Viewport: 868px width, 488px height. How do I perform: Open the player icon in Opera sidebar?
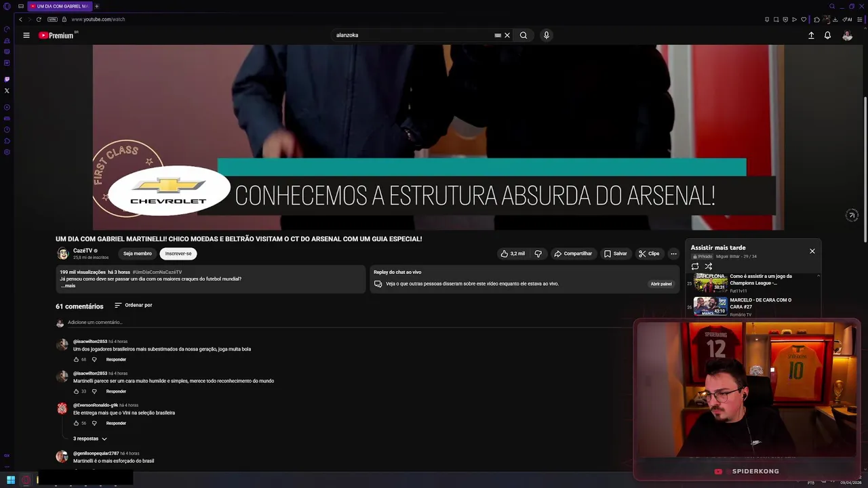(x=7, y=107)
